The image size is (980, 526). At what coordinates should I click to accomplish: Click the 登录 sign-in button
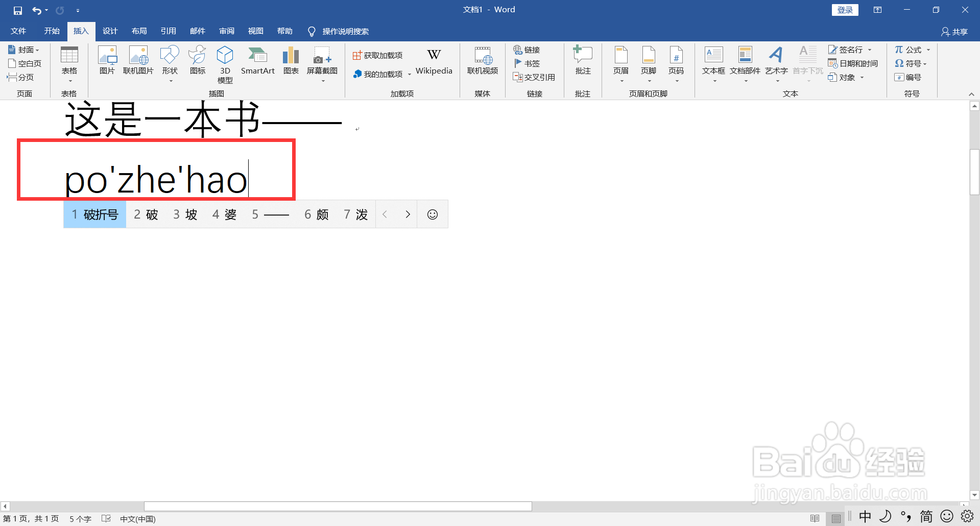tap(845, 9)
